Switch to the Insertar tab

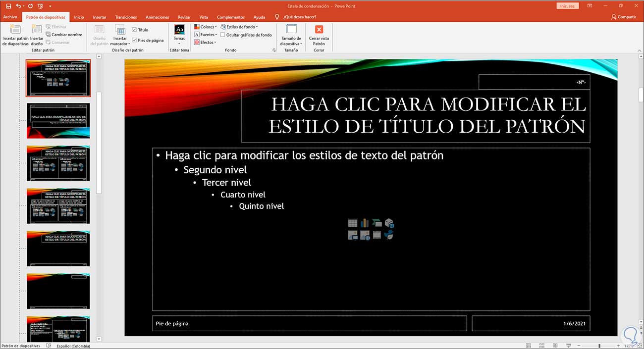point(100,17)
